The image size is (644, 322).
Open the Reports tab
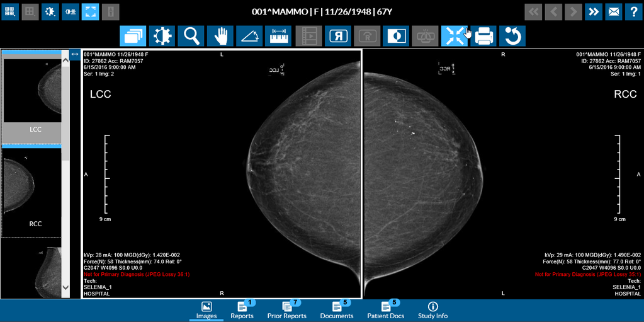coord(242,311)
